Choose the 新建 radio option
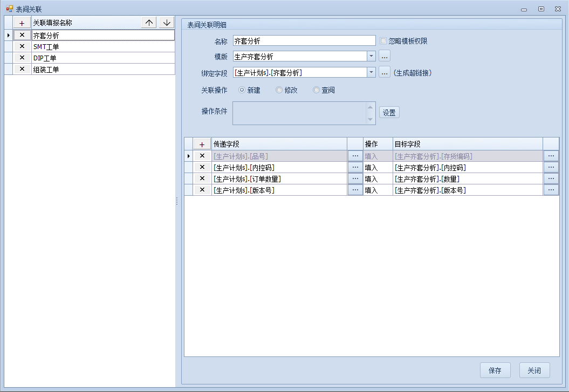569x392 pixels. [x=242, y=90]
